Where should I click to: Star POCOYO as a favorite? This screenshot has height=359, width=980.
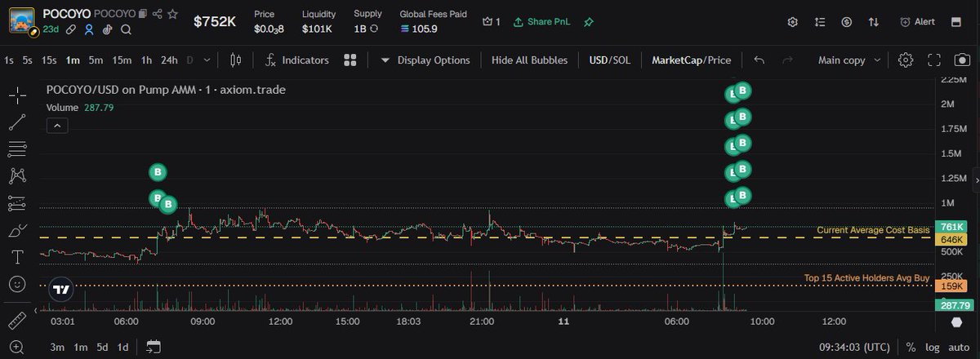pyautogui.click(x=173, y=14)
